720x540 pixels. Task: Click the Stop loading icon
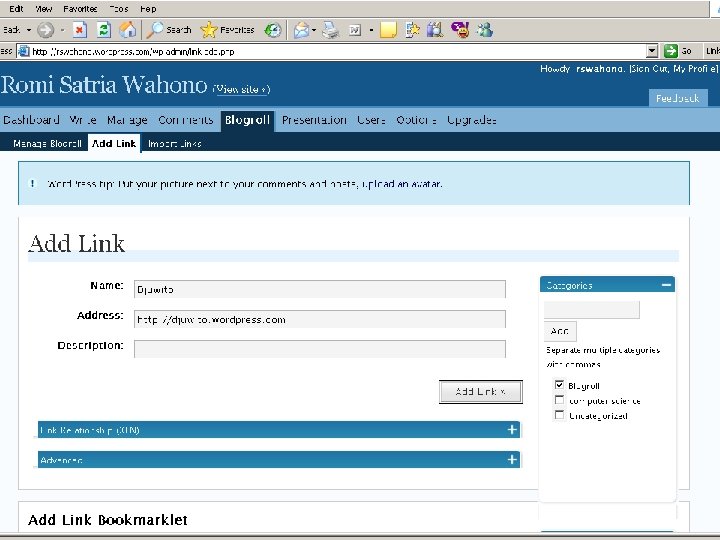coord(79,30)
